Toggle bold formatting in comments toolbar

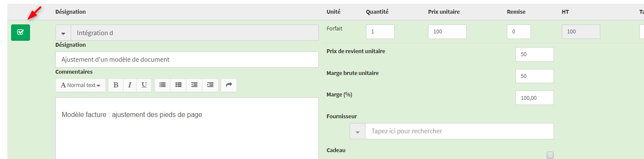tap(116, 85)
